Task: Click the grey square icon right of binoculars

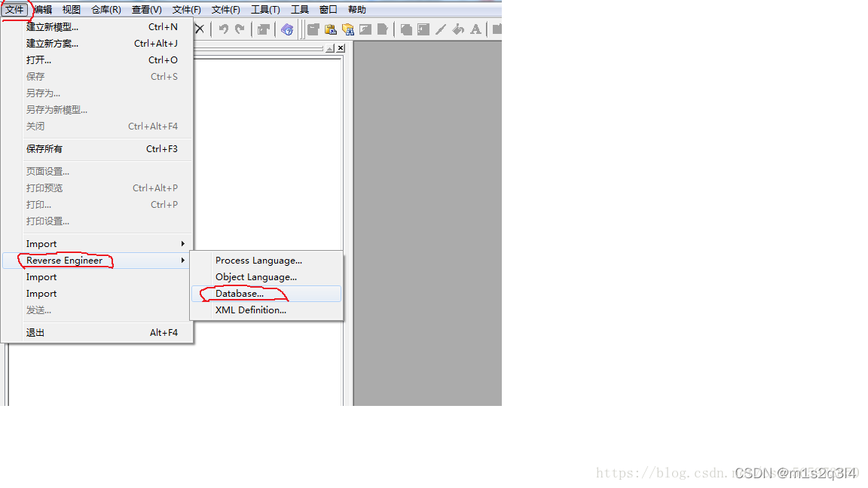Action: click(365, 29)
